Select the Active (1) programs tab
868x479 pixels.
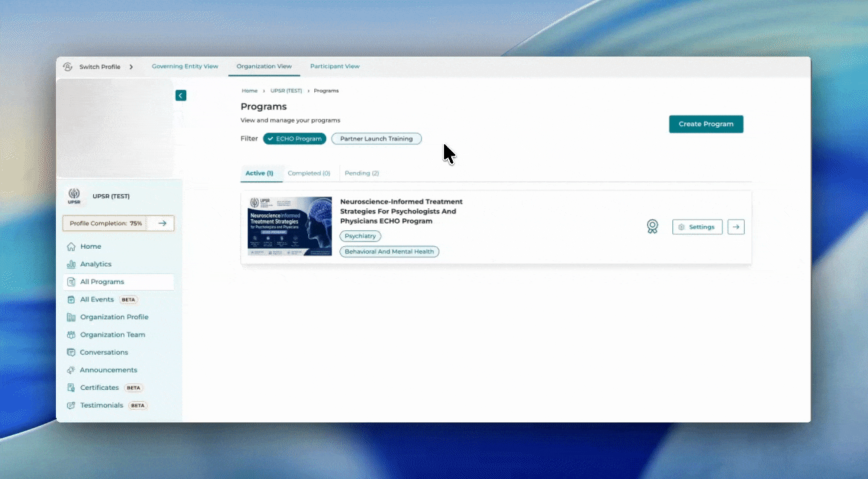point(260,173)
